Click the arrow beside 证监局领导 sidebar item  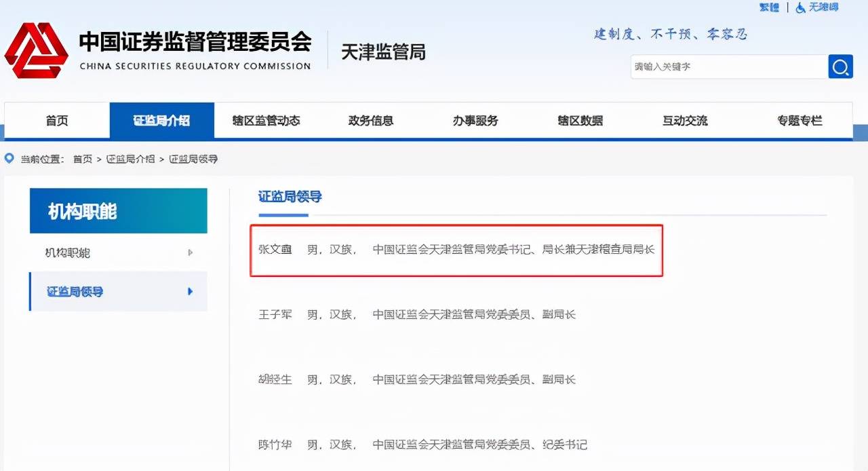click(x=191, y=291)
